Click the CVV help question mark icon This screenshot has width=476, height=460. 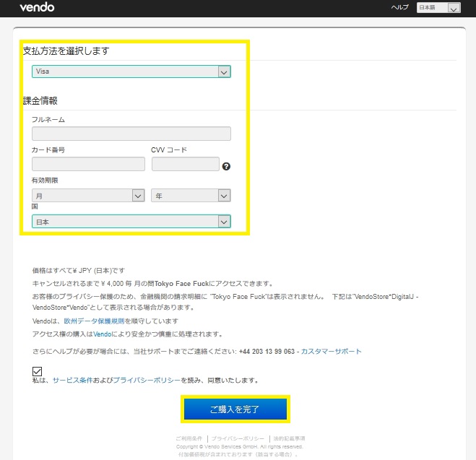226,166
